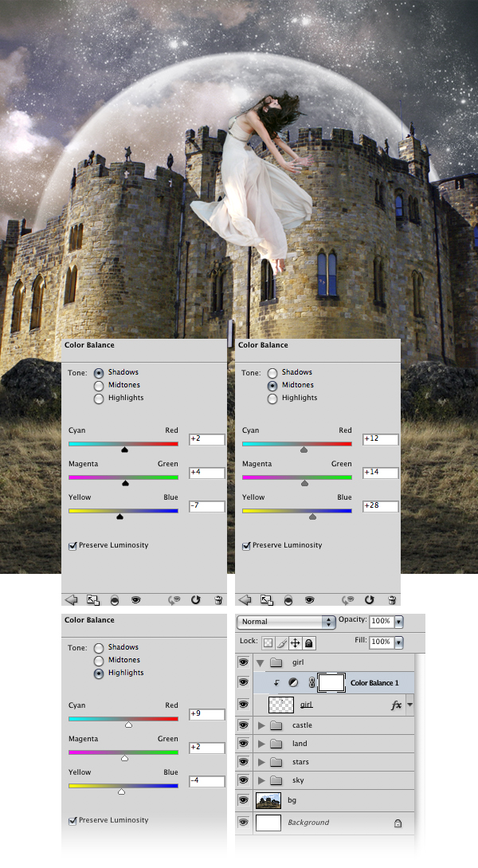
Task: Click fx icon on girl layer
Action: click(x=396, y=705)
